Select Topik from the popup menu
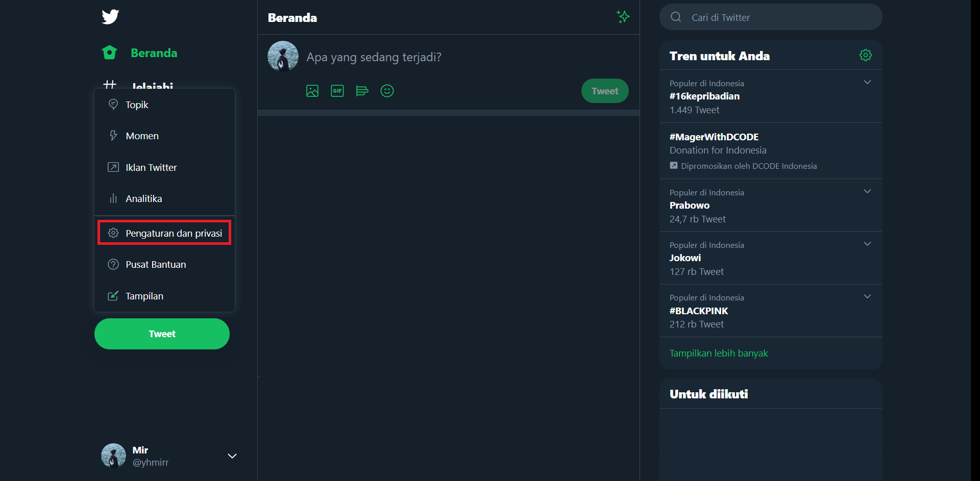 (164, 105)
